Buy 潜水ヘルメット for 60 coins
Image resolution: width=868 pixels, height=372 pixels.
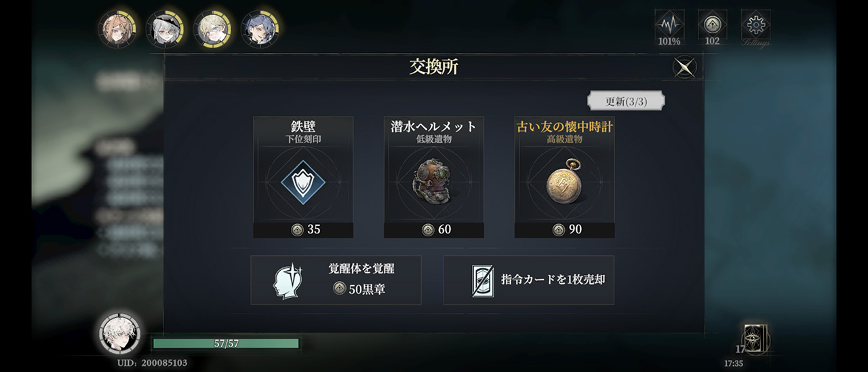(x=434, y=229)
